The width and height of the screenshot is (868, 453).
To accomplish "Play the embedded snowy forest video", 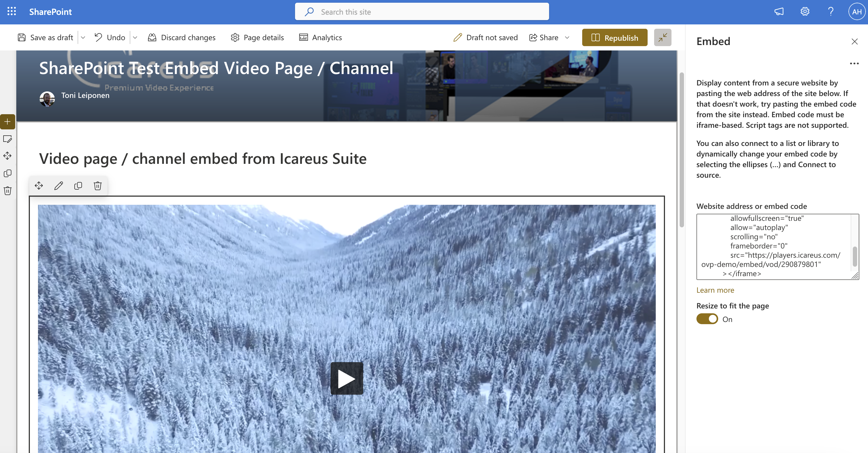I will pyautogui.click(x=347, y=378).
